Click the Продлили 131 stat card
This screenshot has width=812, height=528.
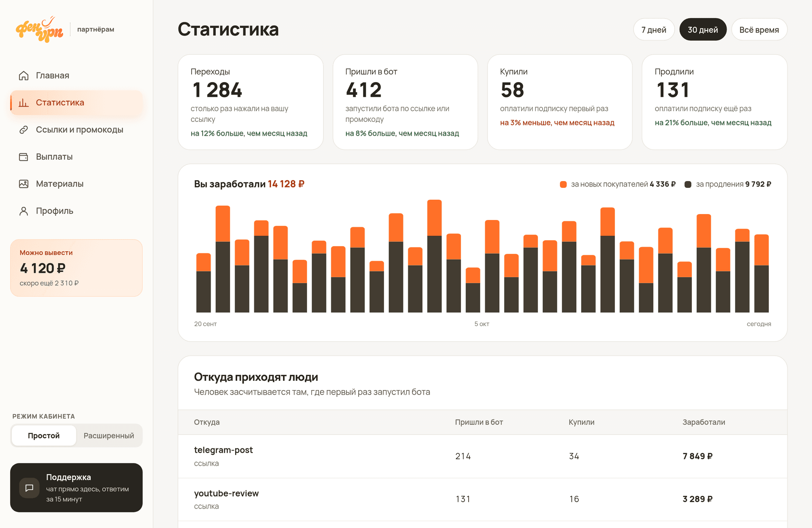coord(715,102)
